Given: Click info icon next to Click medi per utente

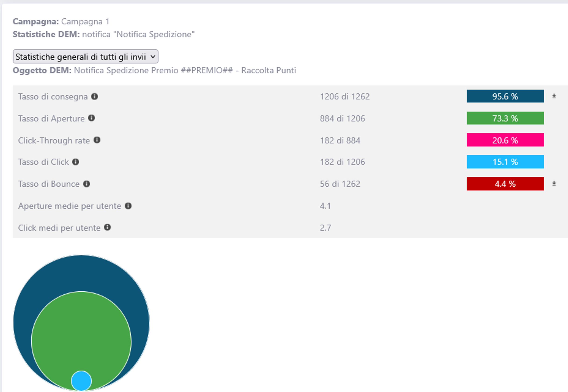Looking at the screenshot, I should click(x=108, y=227).
